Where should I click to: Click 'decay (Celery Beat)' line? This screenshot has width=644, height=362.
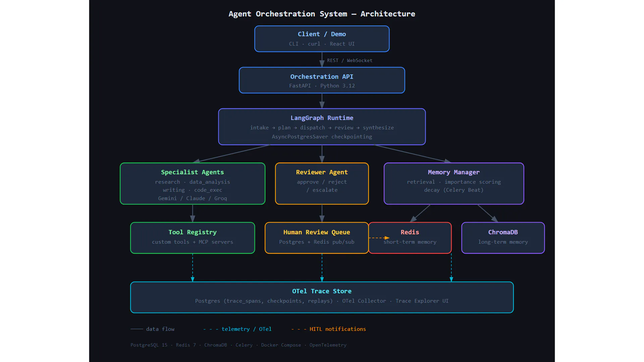[453, 190]
